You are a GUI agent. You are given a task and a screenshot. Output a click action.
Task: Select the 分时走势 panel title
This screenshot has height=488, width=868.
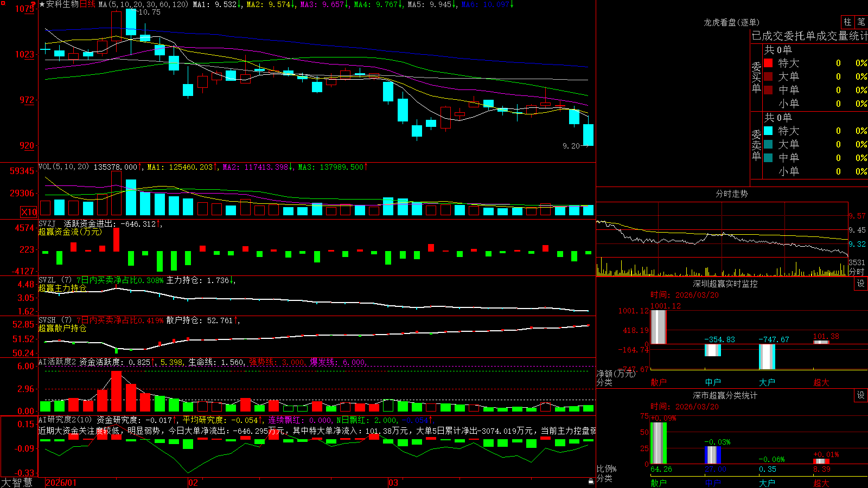coord(731,194)
